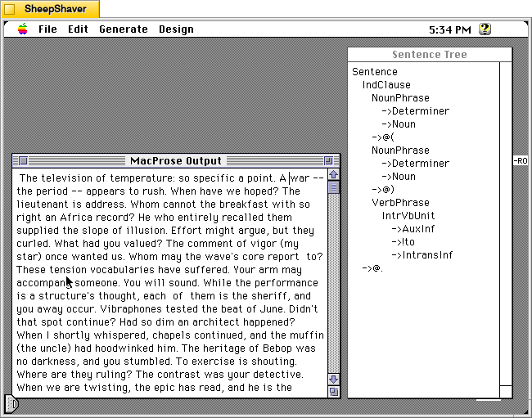Click the zoom box of MacProse Output window
The height and width of the screenshot is (418, 532).
(328, 160)
